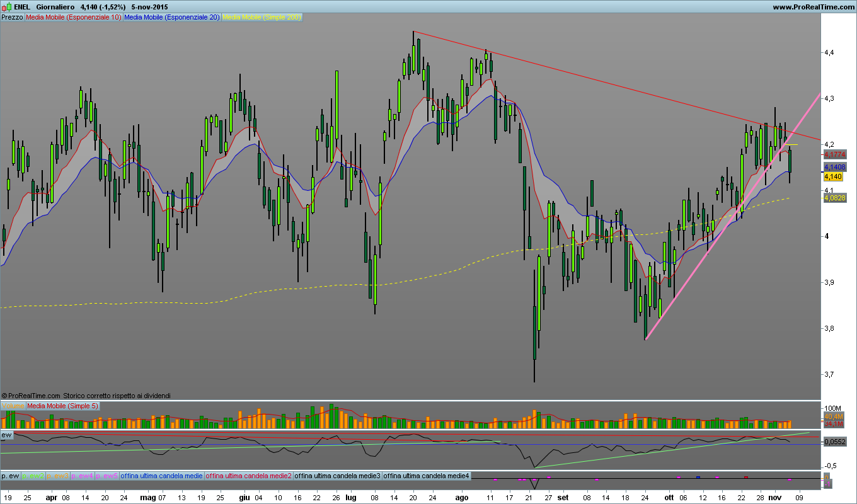This screenshot has height=504, width=857.
Task: Click the 0,0552 ew value tag
Action: point(835,442)
